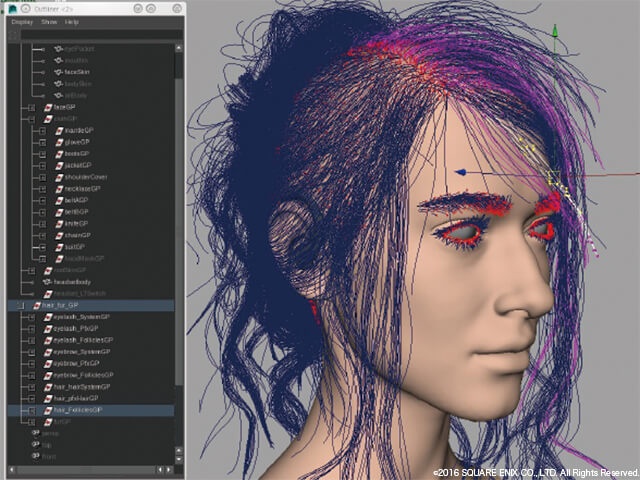
Task: Select the eyelash_FolliclesGP label
Action: tap(83, 340)
